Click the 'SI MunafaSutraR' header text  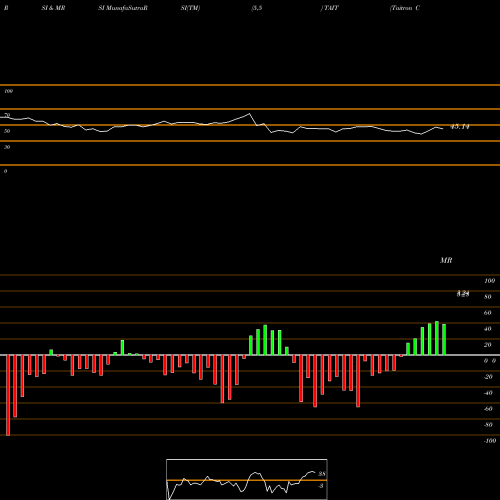(x=123, y=8)
